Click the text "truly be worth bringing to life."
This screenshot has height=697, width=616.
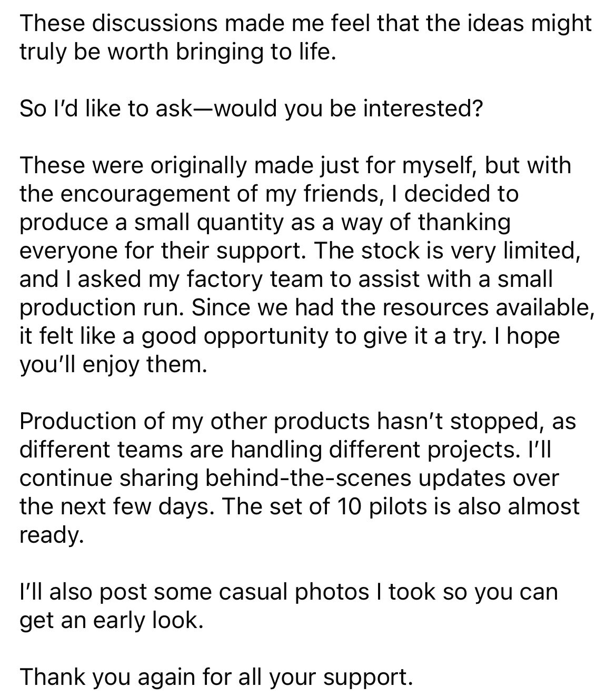[177, 52]
